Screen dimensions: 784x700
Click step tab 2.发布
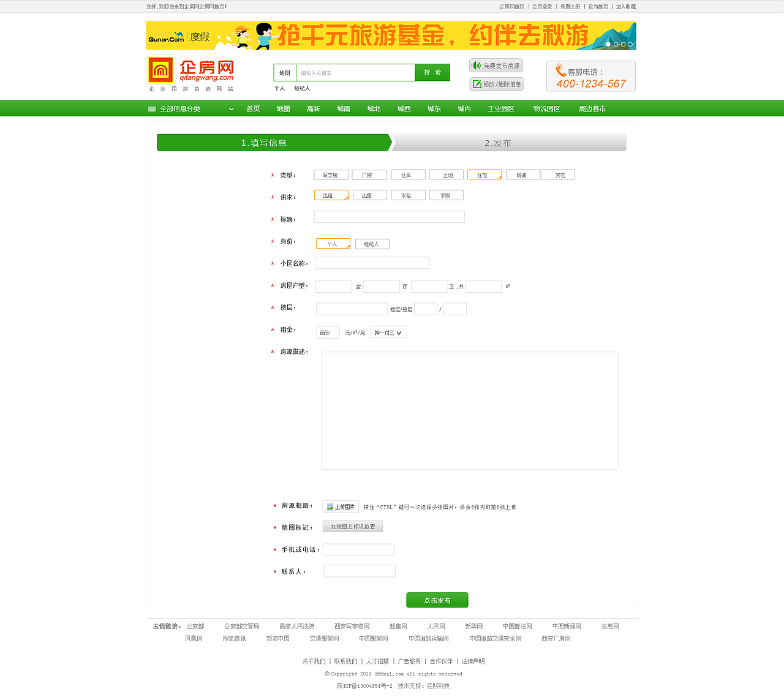pyautogui.click(x=508, y=143)
